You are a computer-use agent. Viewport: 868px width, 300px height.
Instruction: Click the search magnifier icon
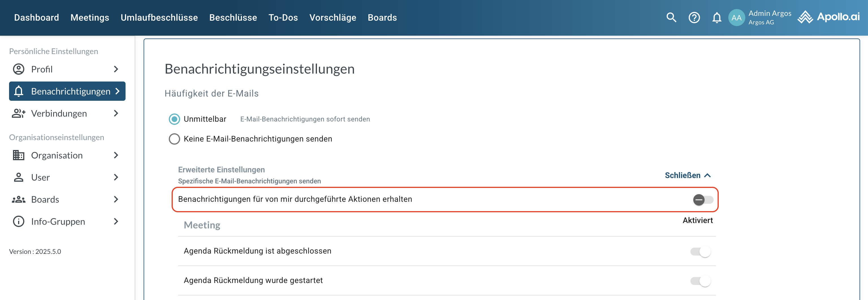pos(671,18)
